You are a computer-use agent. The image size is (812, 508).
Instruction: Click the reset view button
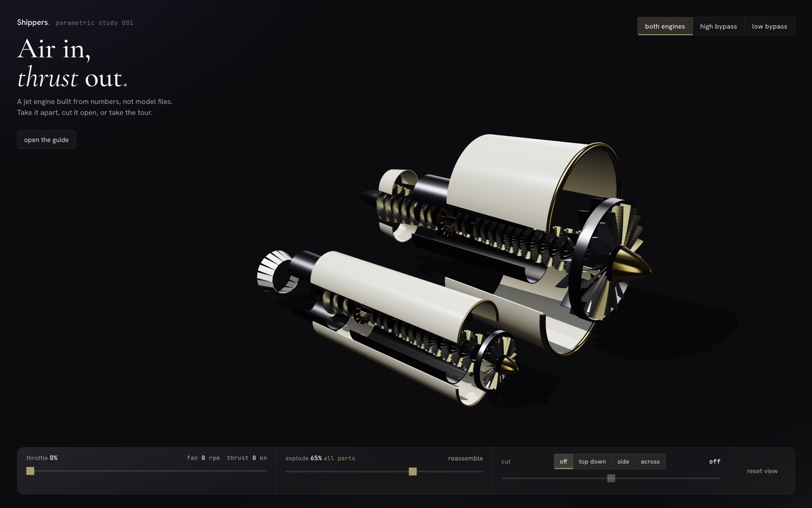coord(762,471)
